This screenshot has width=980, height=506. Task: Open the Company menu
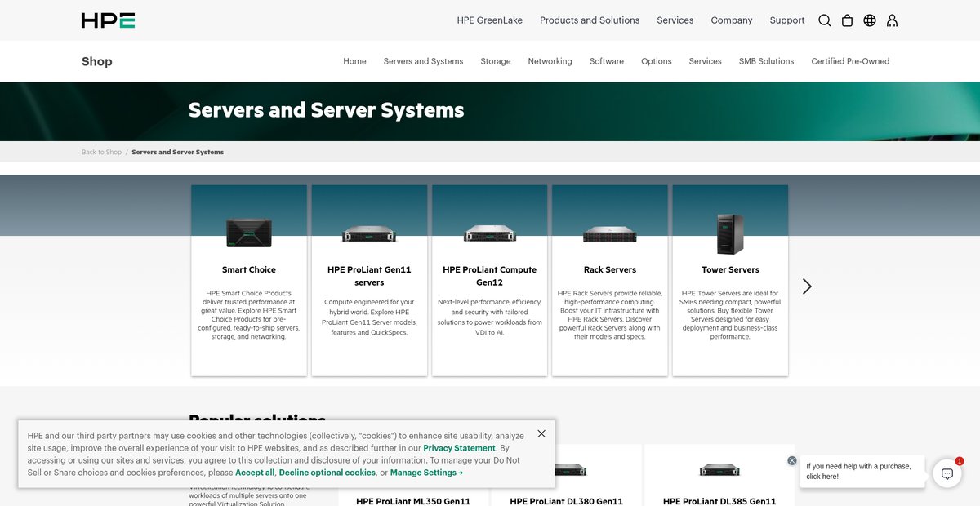[732, 20]
